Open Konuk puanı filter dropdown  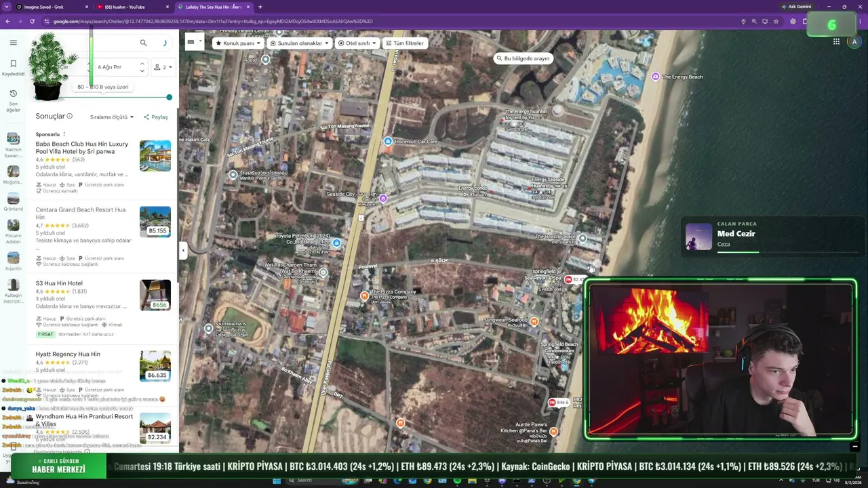[238, 43]
